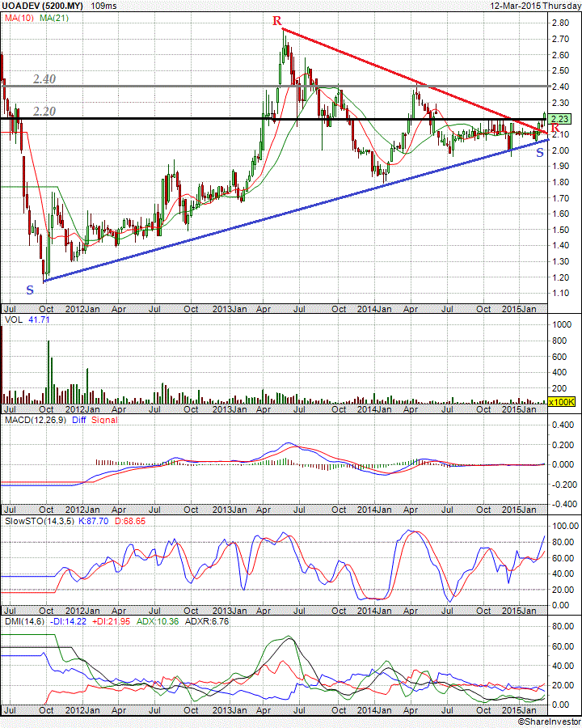Viewport: 582px width, 728px height.
Task: Click the 0.400 MACD axis label
Action: (563, 425)
